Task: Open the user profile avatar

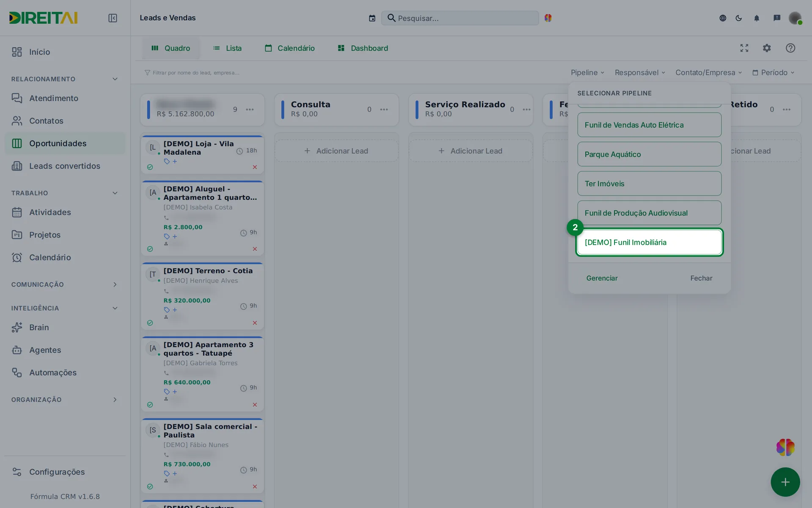Action: click(795, 18)
